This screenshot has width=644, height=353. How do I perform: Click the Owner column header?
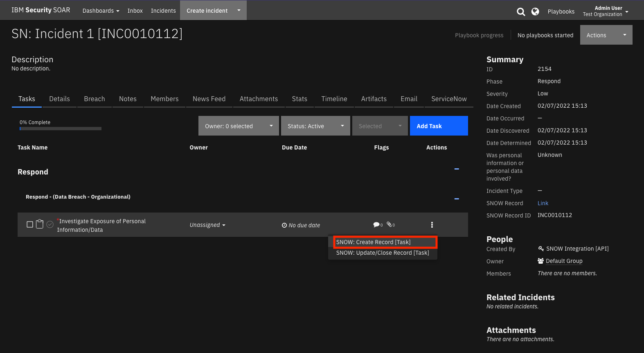tap(198, 147)
